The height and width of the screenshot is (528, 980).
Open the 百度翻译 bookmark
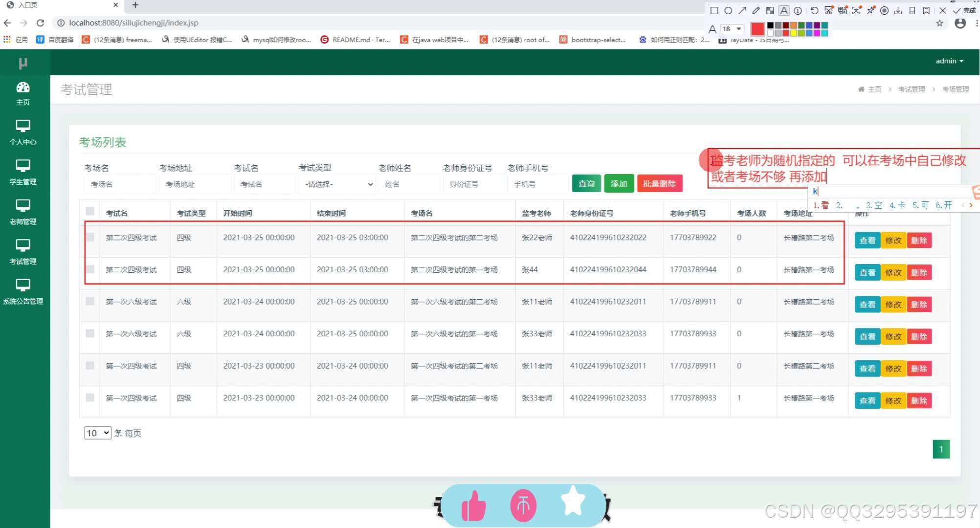coord(55,40)
